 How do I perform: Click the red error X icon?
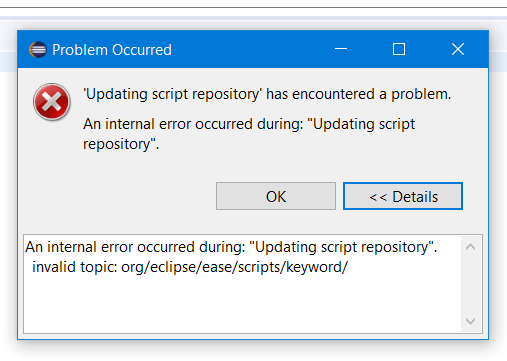click(x=52, y=102)
